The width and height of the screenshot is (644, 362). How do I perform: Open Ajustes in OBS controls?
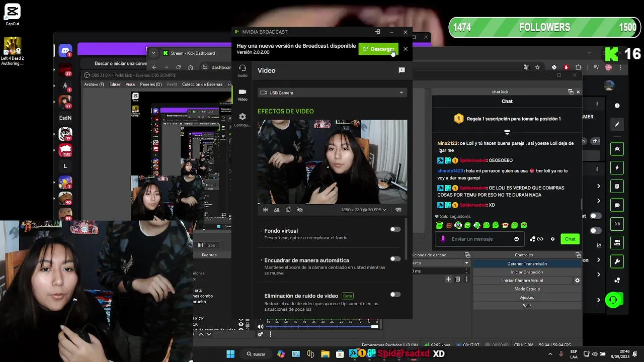point(527,297)
